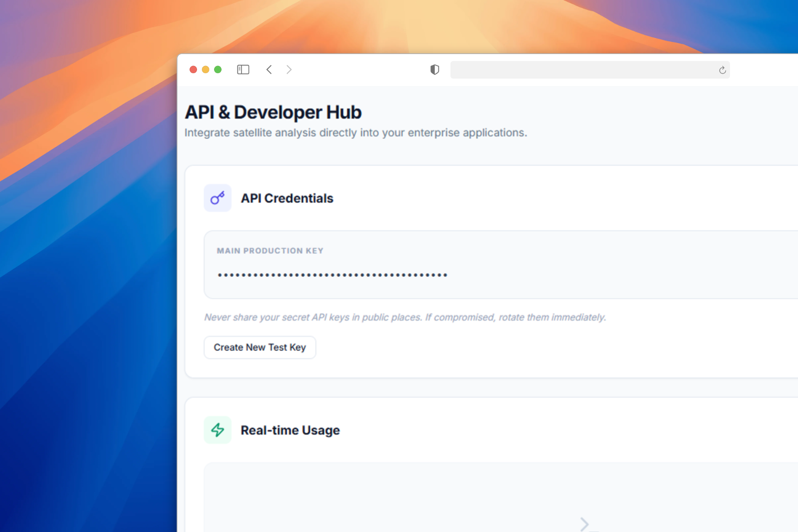Open the privacy shield icon

(x=435, y=70)
